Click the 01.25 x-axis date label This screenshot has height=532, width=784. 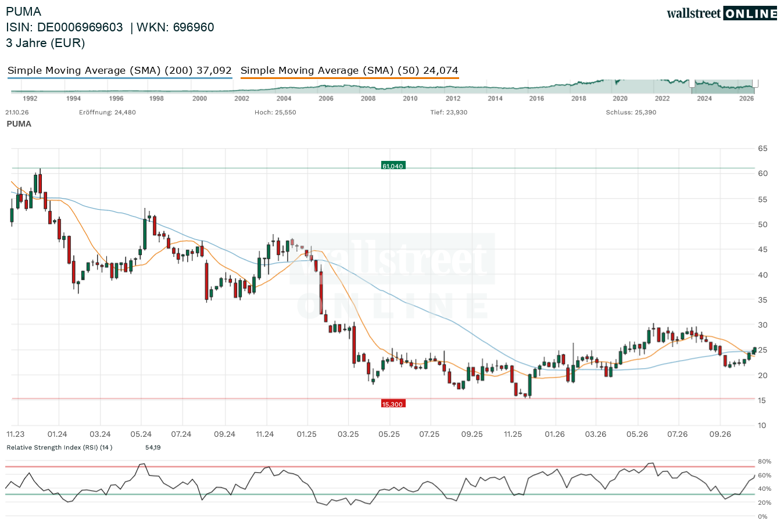point(307,434)
